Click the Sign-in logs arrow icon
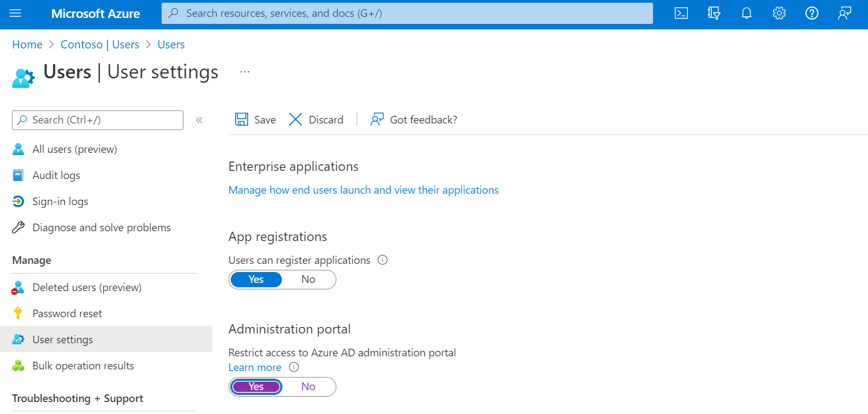The width and height of the screenshot is (868, 414). point(19,201)
